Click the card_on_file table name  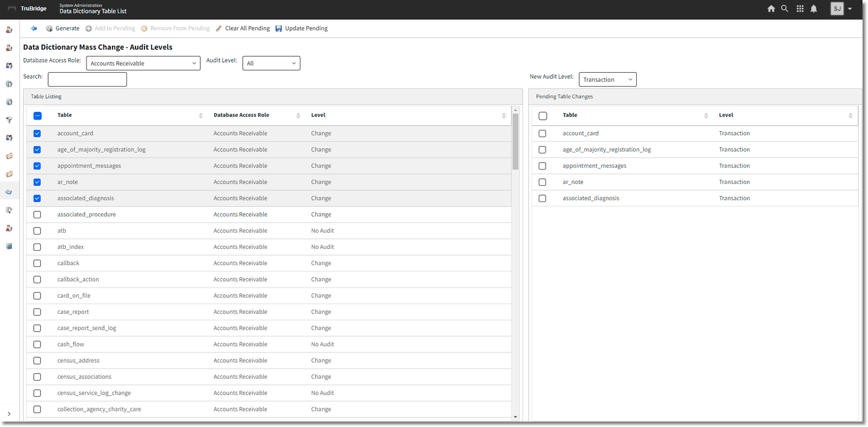tap(74, 296)
